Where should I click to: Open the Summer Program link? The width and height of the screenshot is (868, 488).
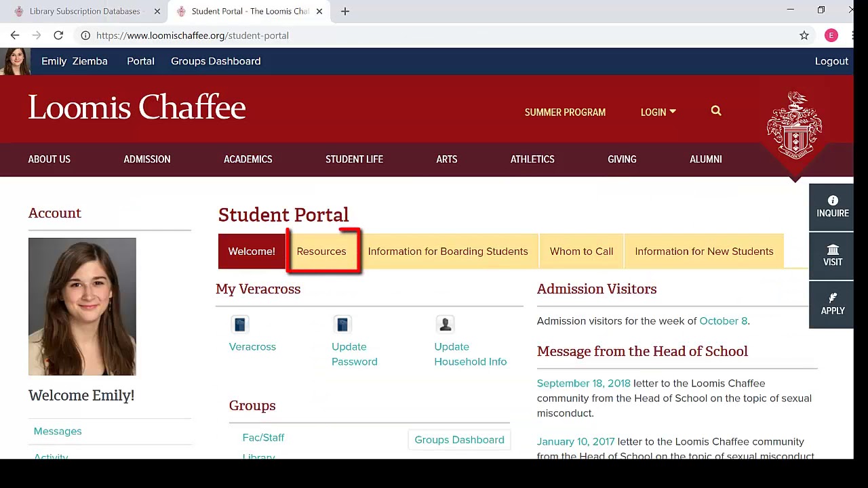565,113
